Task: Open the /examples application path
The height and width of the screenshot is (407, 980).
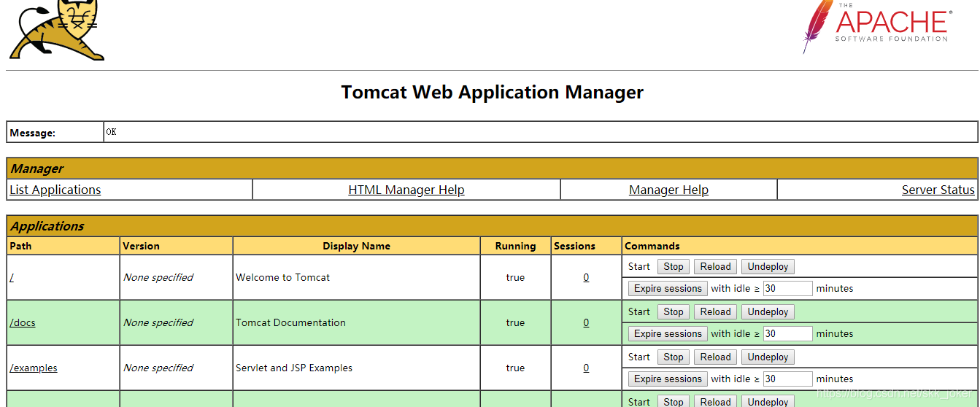Action: pos(34,368)
